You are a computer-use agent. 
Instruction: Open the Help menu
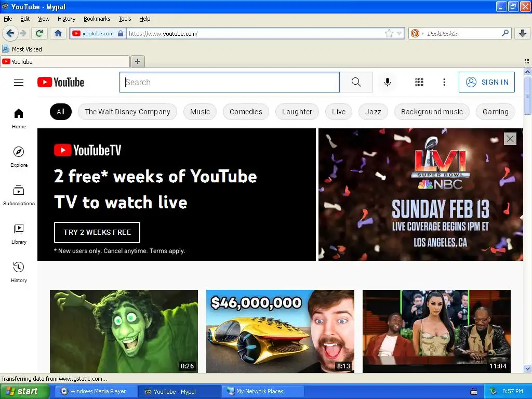[144, 19]
